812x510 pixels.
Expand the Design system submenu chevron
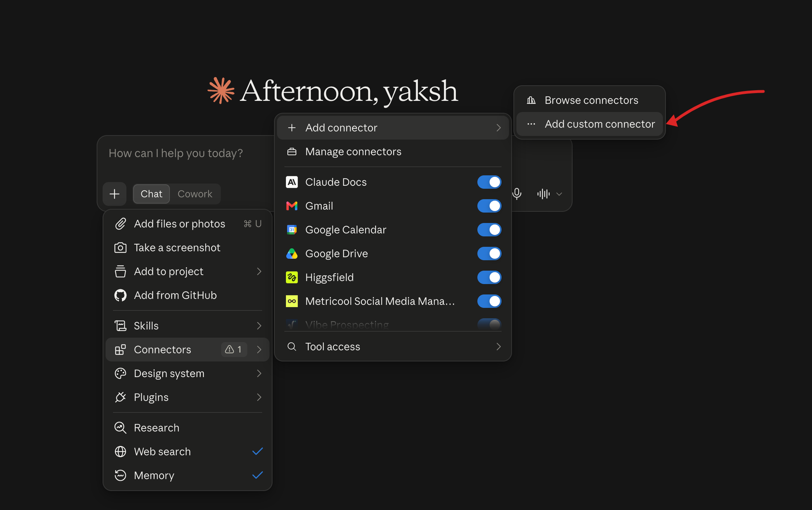coord(259,373)
